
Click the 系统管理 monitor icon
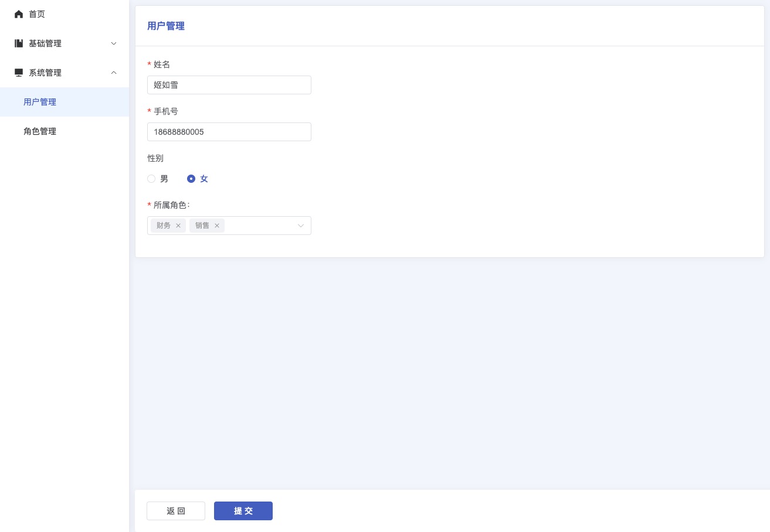[x=19, y=73]
